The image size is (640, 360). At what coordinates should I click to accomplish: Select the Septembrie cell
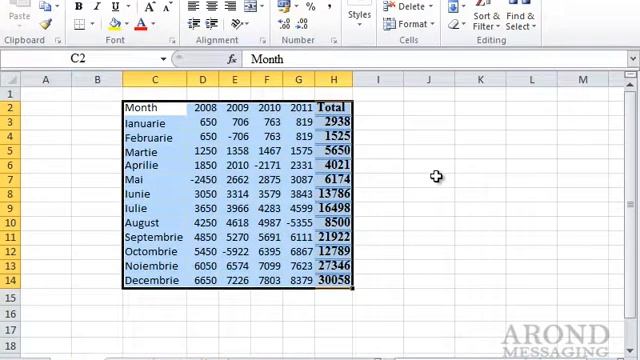tap(155, 237)
